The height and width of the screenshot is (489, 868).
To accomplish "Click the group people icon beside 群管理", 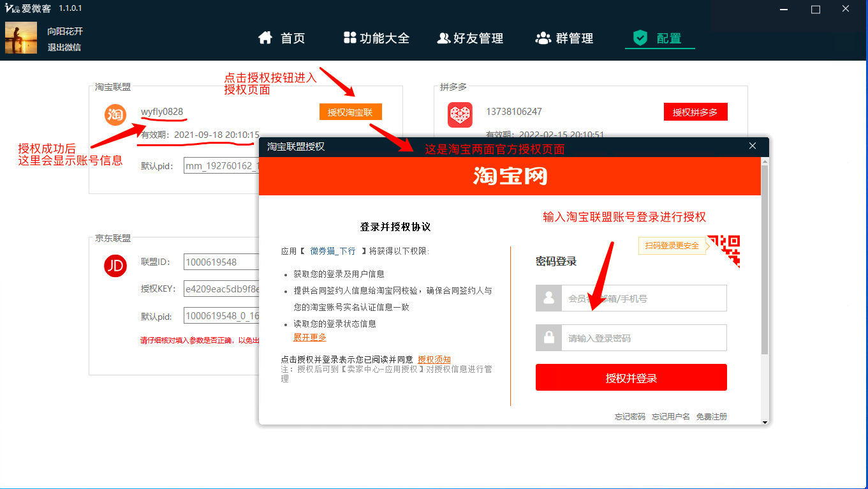I will (543, 38).
